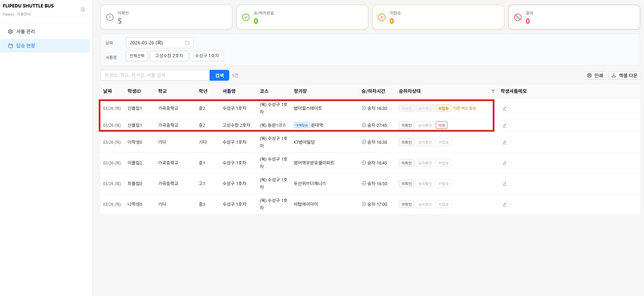Click the orange 다른 버스 탑승 note
Viewport: 644px width, 296px height.
click(x=465, y=108)
